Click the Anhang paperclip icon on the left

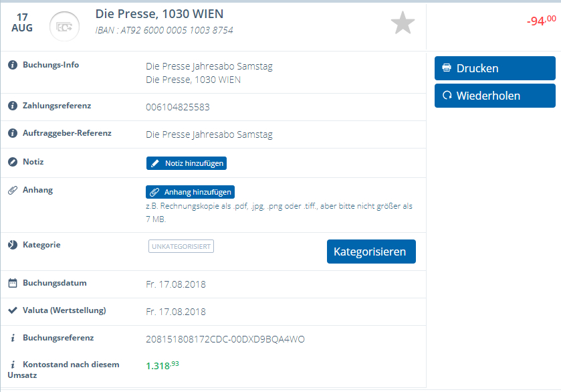coord(13,190)
